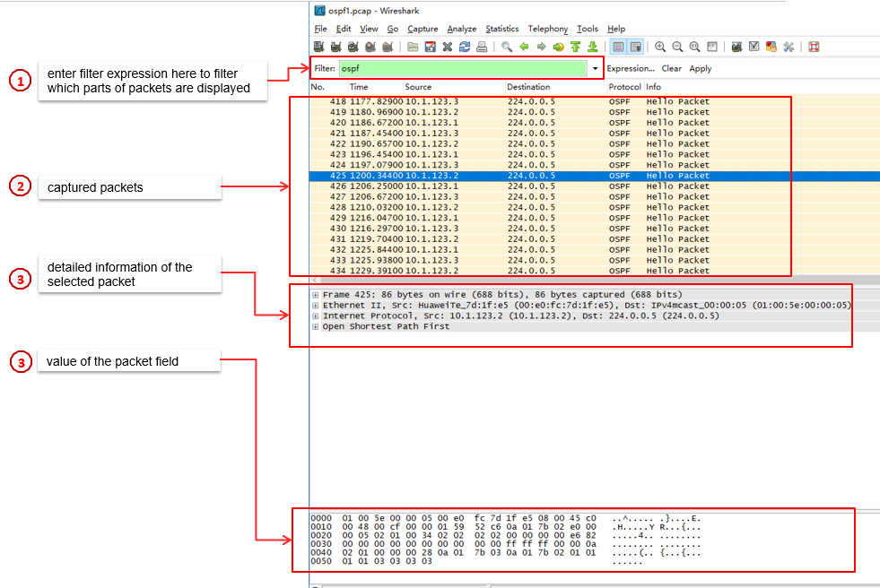880x588 pixels.
Task: Clear the display filter
Action: point(671,68)
